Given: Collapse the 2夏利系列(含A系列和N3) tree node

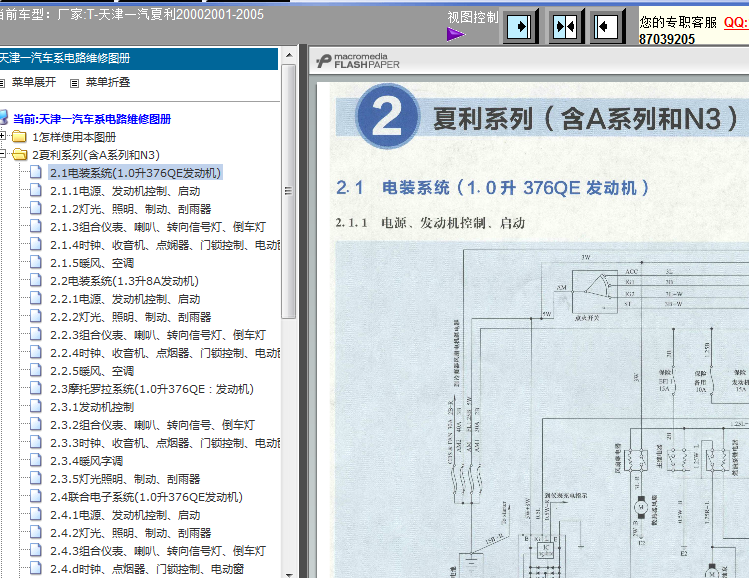Looking at the screenshot, I should tap(5, 155).
